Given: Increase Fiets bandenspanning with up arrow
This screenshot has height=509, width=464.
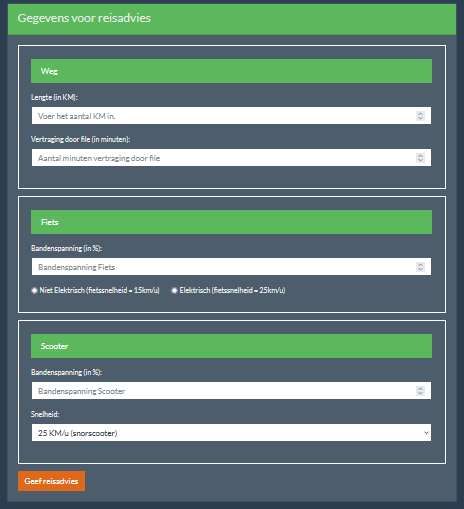Looking at the screenshot, I should pos(420,264).
